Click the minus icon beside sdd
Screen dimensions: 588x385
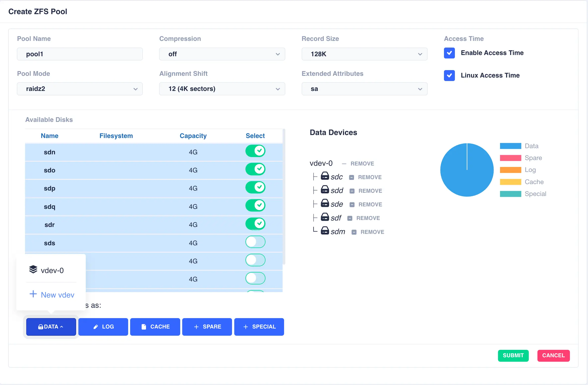[352, 191]
